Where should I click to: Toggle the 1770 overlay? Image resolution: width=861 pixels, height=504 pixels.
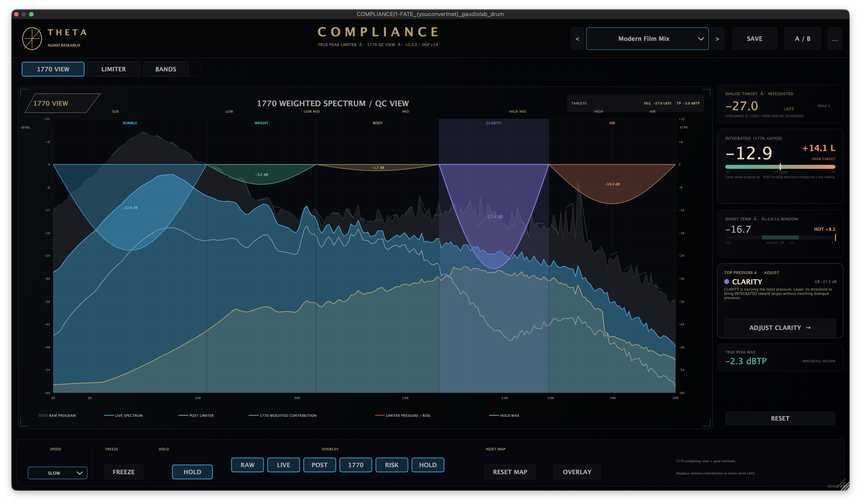[x=355, y=465]
